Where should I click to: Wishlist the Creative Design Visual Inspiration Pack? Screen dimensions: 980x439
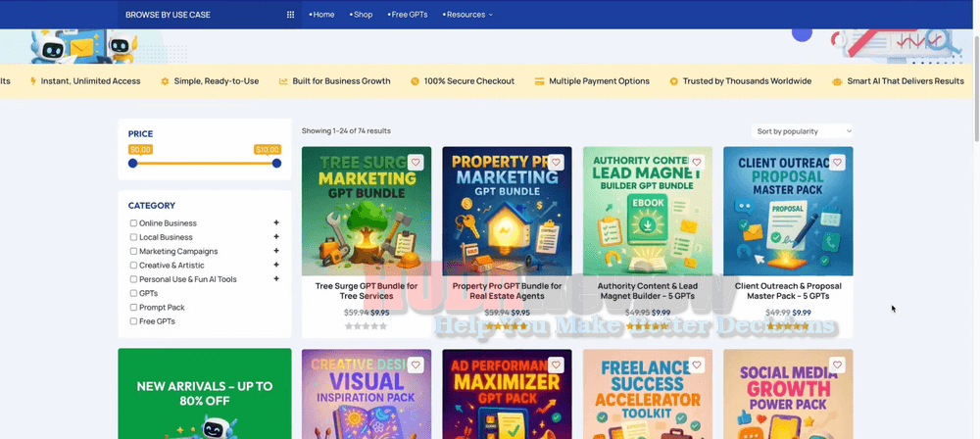click(x=416, y=366)
